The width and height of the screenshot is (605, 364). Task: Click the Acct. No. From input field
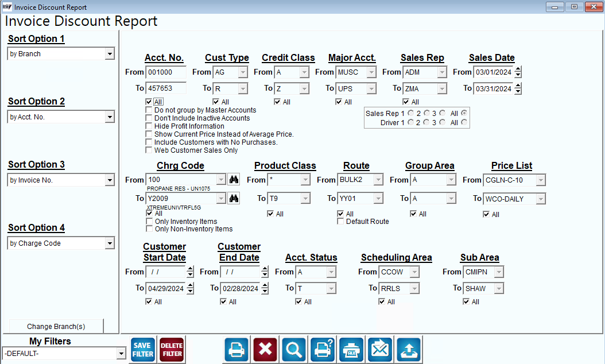point(166,72)
